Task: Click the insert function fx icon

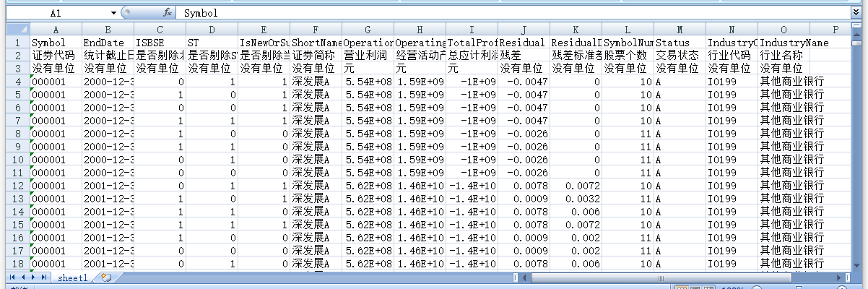Action: coord(167,12)
